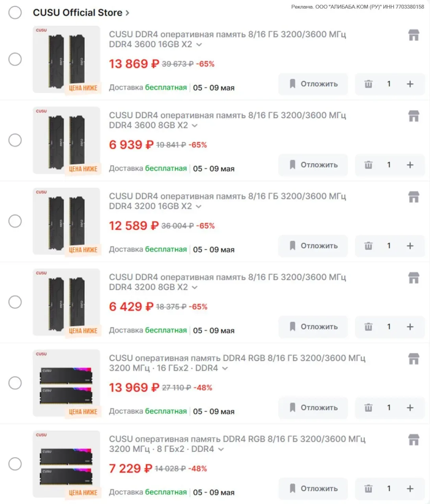
Task: Increase quantity of the 6 429 ₽ item
Action: pyautogui.click(x=410, y=327)
